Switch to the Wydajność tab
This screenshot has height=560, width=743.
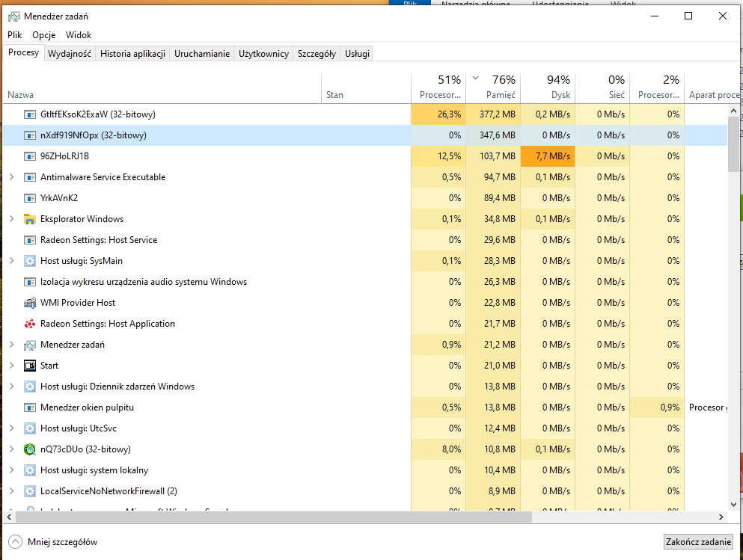point(70,54)
